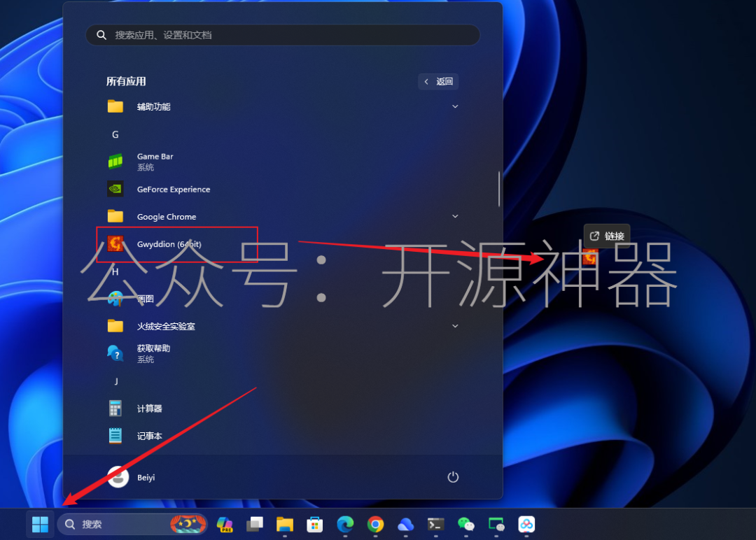Click the Start menu search field

(x=283, y=35)
